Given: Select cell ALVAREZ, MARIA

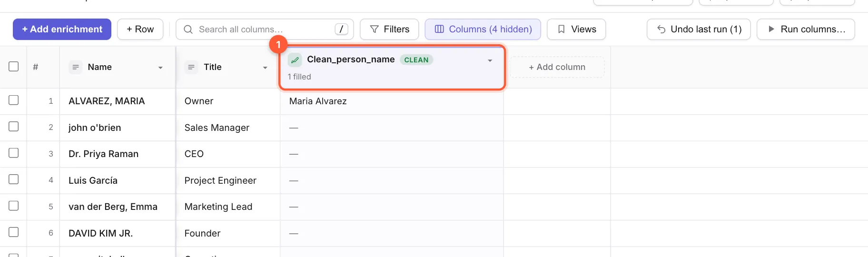Looking at the screenshot, I should pos(118,101).
